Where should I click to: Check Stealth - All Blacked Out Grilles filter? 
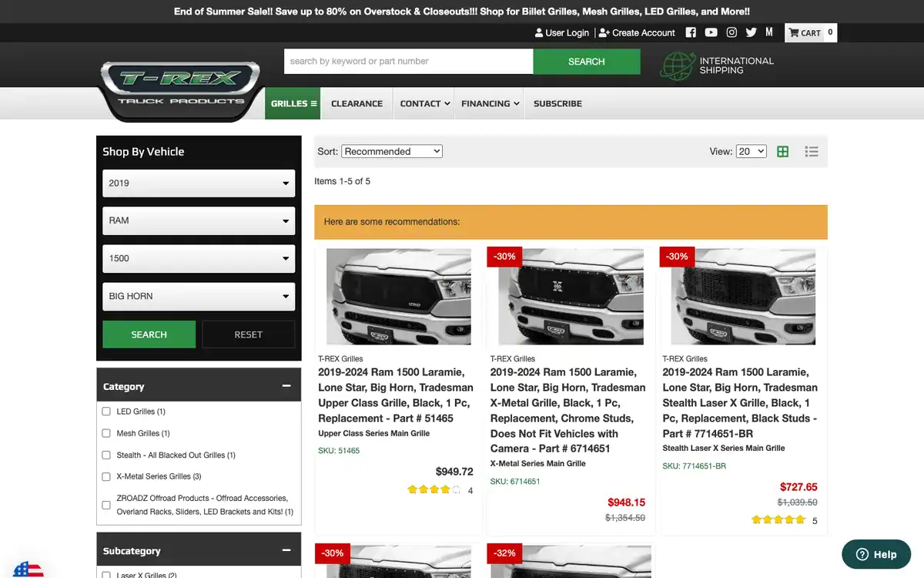pos(106,455)
